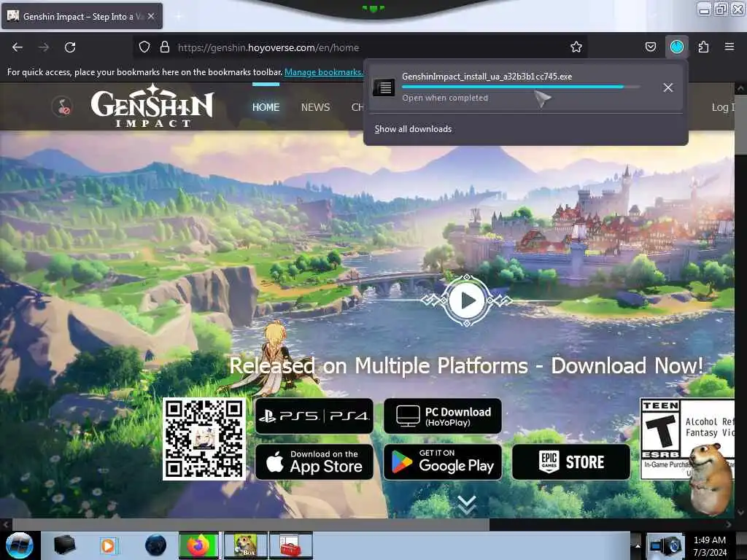Viewport: 747px width, 560px height.
Task: Show hidden system tray icons arrow
Action: pos(638,546)
